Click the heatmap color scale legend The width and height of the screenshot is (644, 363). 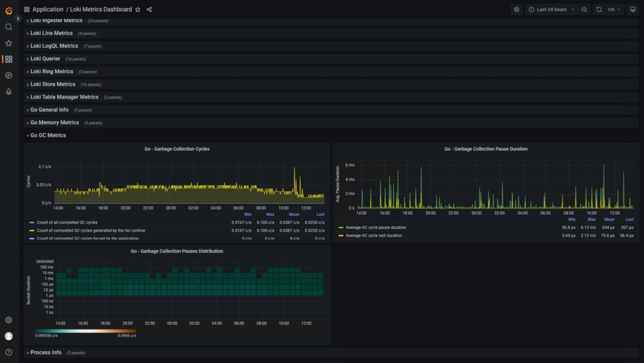(x=86, y=331)
